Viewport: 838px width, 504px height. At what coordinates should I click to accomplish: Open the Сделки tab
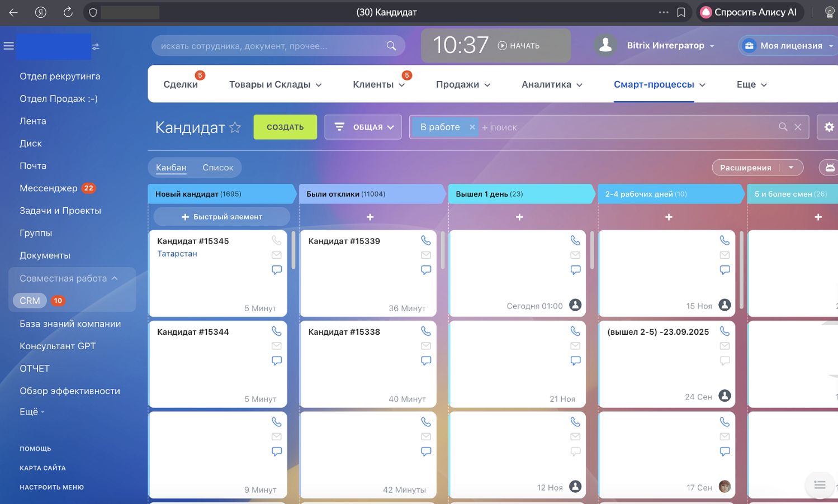181,84
